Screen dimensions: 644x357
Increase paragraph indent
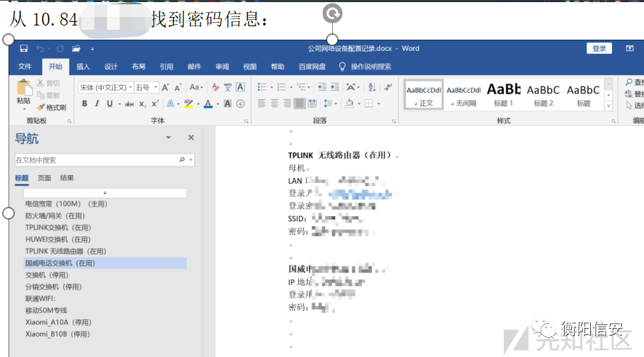click(x=335, y=87)
